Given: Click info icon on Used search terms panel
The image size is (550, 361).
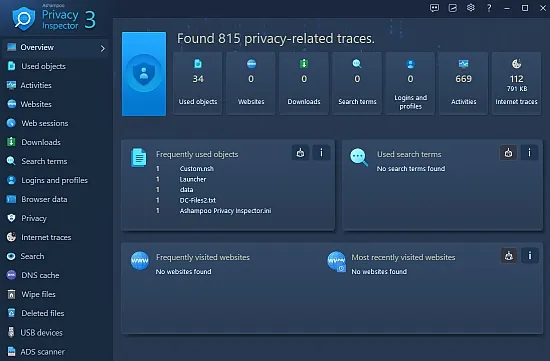Looking at the screenshot, I should click(x=529, y=153).
